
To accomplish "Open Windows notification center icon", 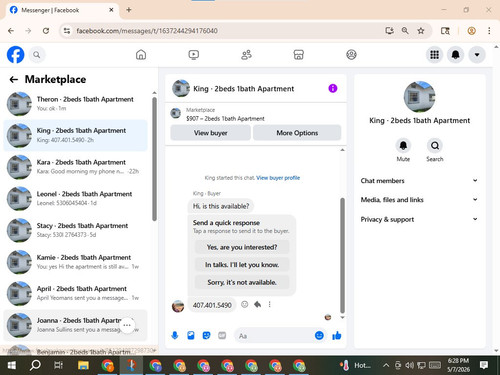I will click(484, 365).
